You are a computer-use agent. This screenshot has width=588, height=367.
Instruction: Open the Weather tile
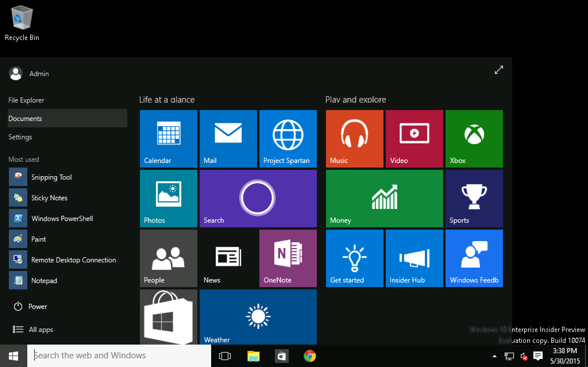pyautogui.click(x=258, y=316)
